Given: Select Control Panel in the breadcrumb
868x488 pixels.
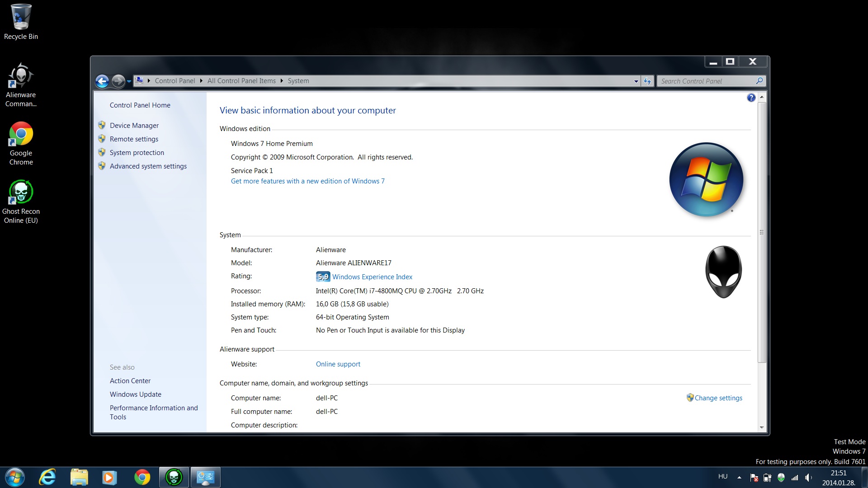Looking at the screenshot, I should pyautogui.click(x=175, y=81).
